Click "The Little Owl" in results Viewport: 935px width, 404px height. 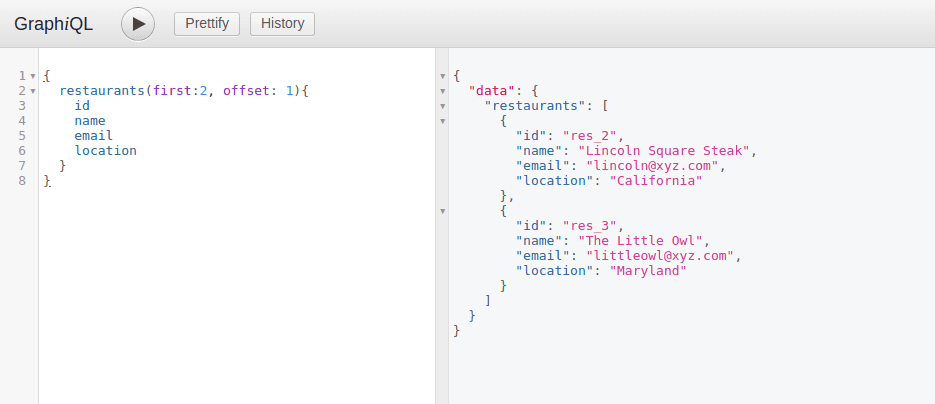[x=640, y=241]
